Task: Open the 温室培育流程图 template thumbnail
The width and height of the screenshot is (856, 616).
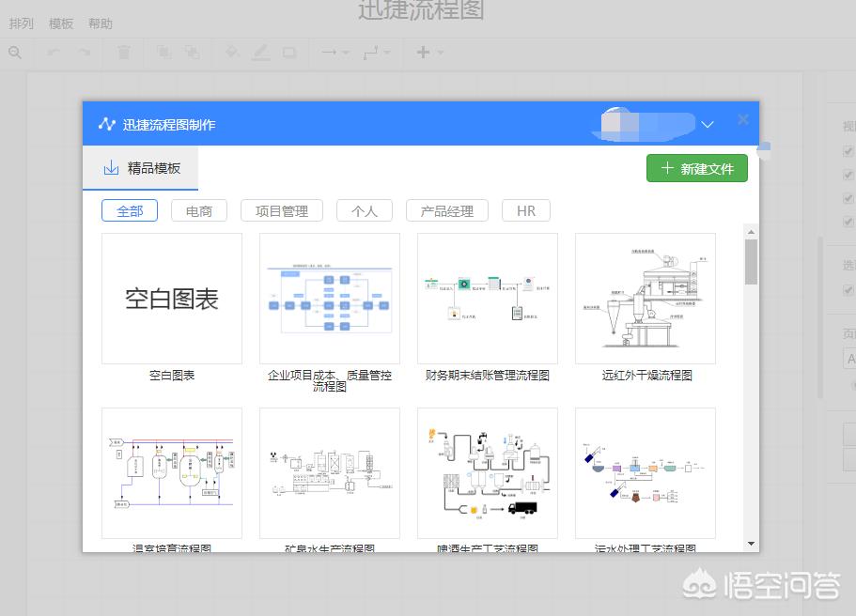Action: pos(172,473)
